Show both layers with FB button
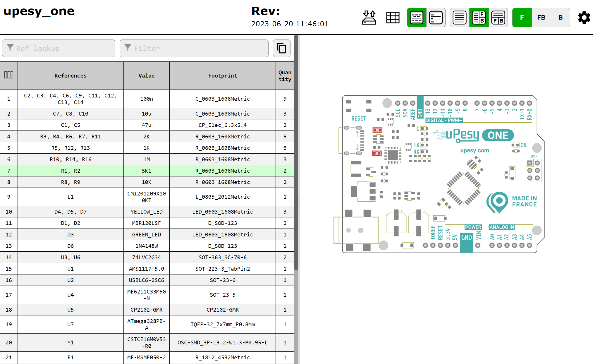Screen dimensions: 593x364 (541, 18)
